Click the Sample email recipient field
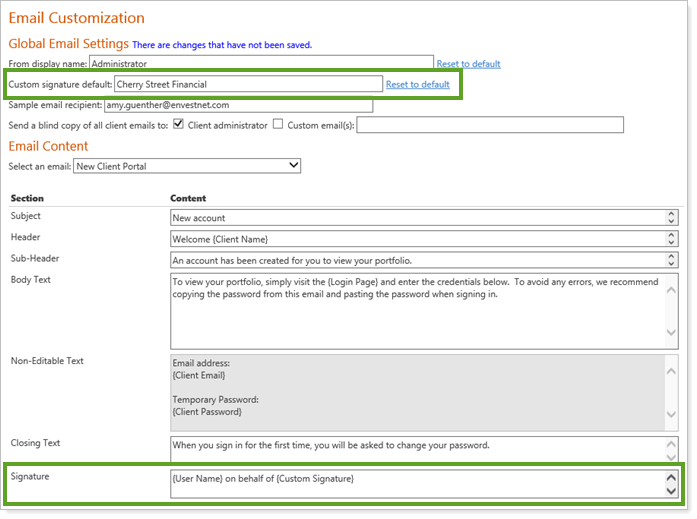Image resolution: width=697 pixels, height=519 pixels. pyautogui.click(x=238, y=105)
